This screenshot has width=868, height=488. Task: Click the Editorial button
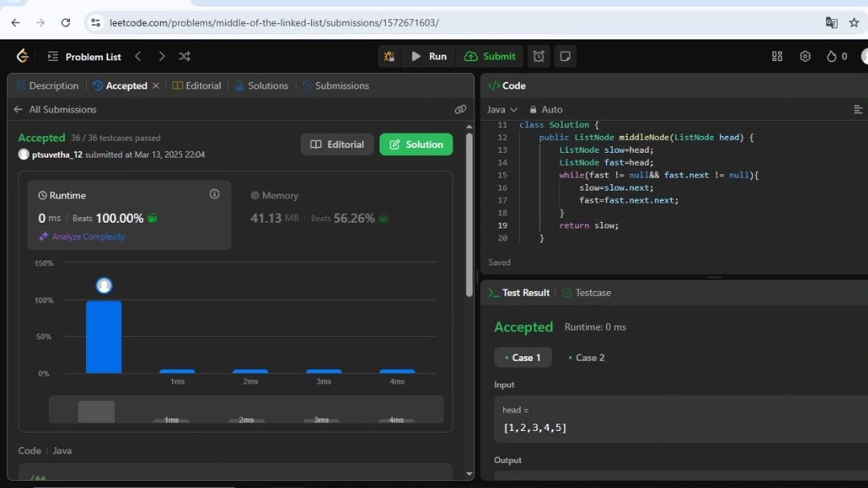(x=337, y=145)
